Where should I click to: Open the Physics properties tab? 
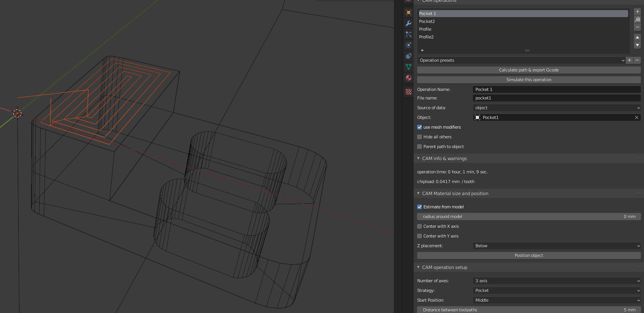[x=408, y=45]
